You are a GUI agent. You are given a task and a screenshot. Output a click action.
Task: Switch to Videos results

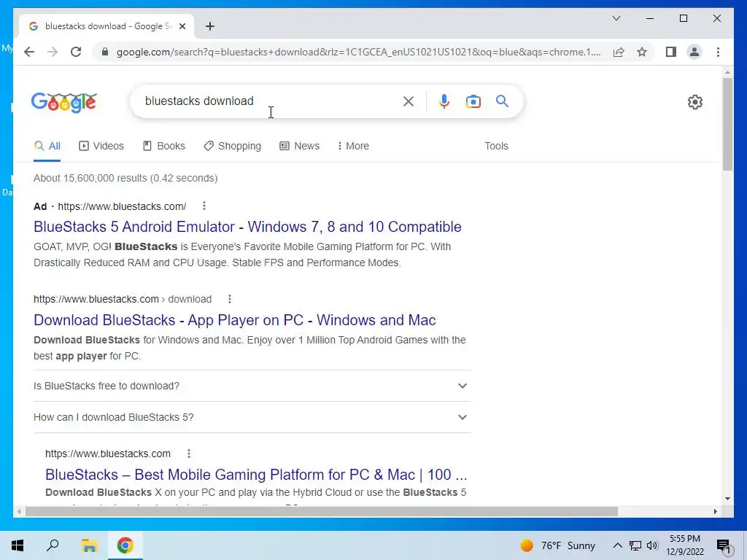[x=101, y=146]
